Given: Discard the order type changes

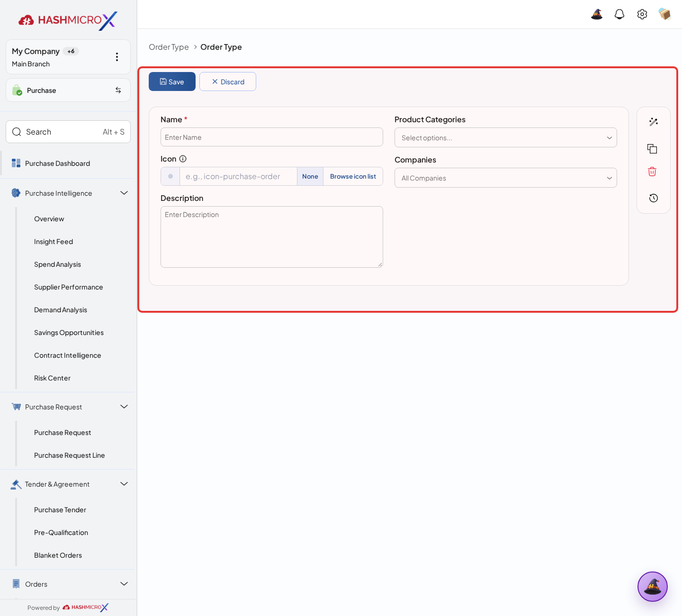Looking at the screenshot, I should (228, 82).
